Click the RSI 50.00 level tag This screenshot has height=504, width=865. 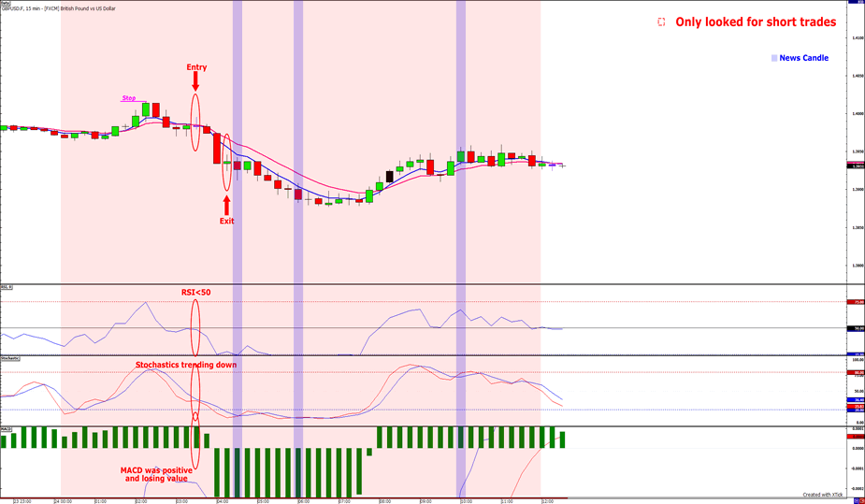tap(856, 328)
